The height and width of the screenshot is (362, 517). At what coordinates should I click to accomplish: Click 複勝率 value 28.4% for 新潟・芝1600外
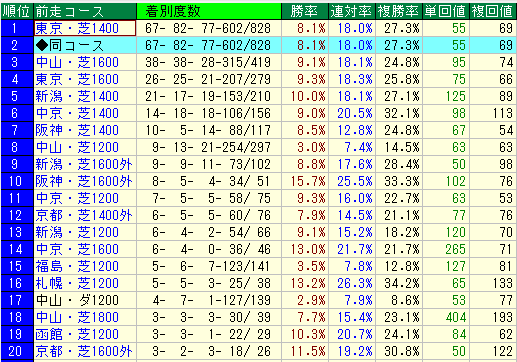[402, 164]
